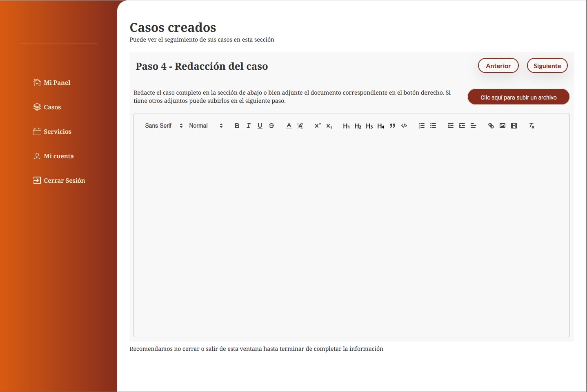Create a numbered ordered list
The image size is (587, 392).
coord(422,126)
